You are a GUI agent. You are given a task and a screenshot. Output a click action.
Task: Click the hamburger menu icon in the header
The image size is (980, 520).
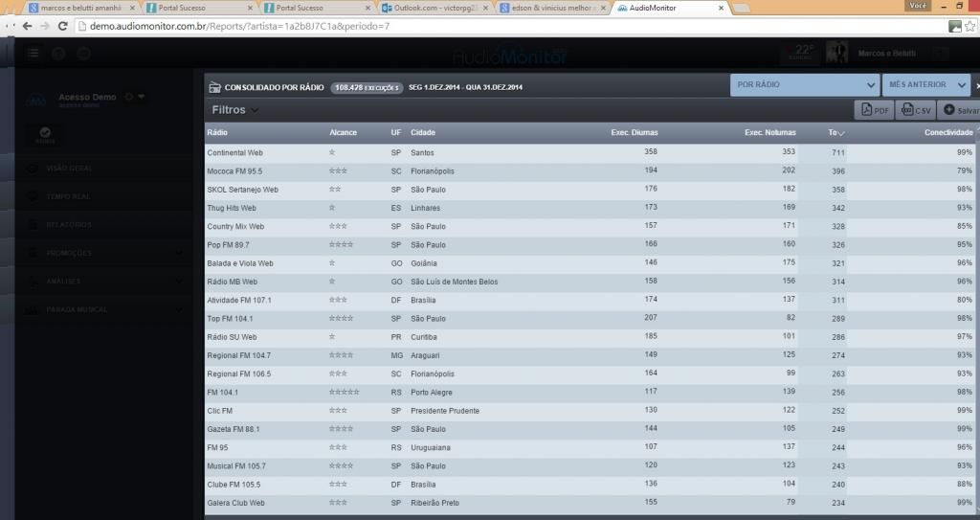(33, 54)
